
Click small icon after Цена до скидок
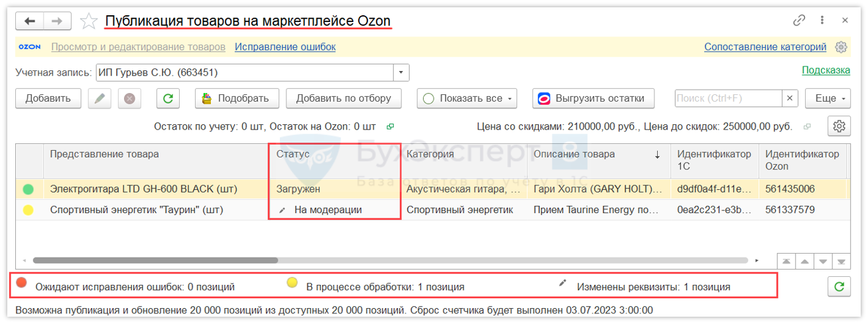[x=807, y=126]
